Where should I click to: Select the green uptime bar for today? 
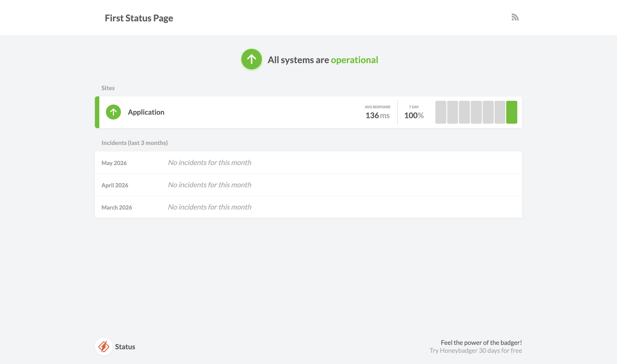point(512,112)
